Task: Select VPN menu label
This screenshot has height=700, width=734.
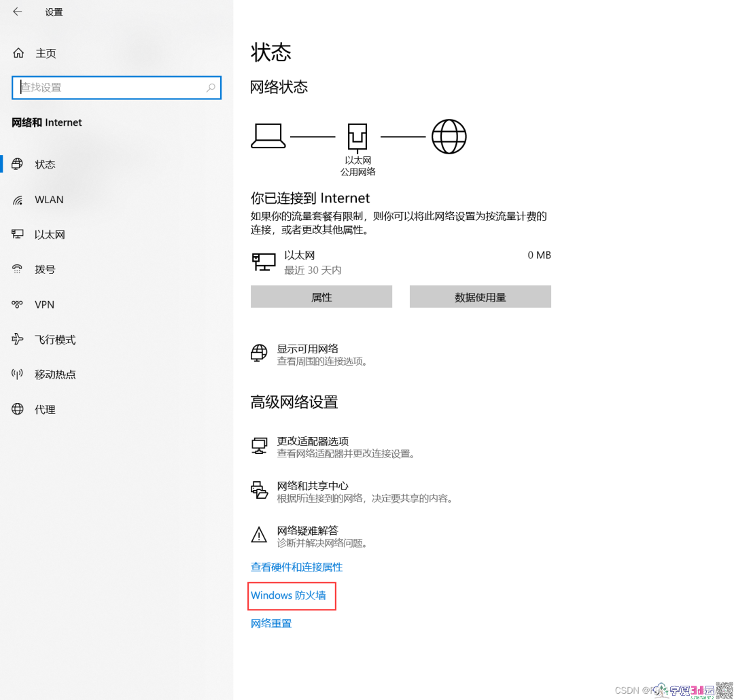Action: (x=44, y=305)
